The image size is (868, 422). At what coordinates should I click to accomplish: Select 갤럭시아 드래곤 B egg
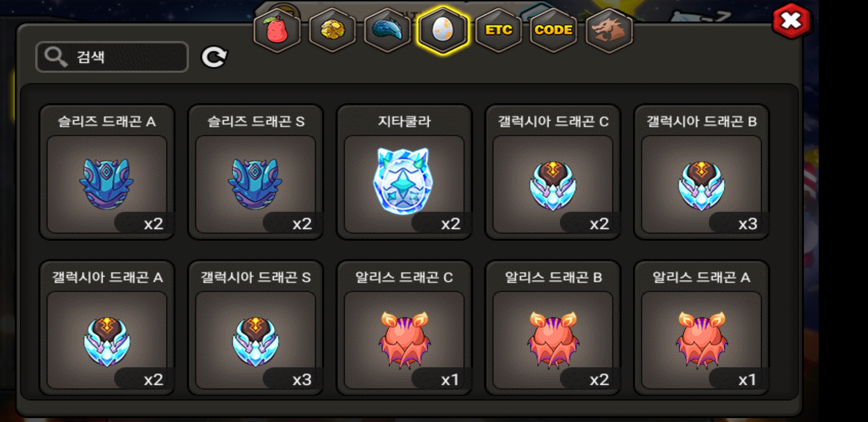(x=701, y=172)
